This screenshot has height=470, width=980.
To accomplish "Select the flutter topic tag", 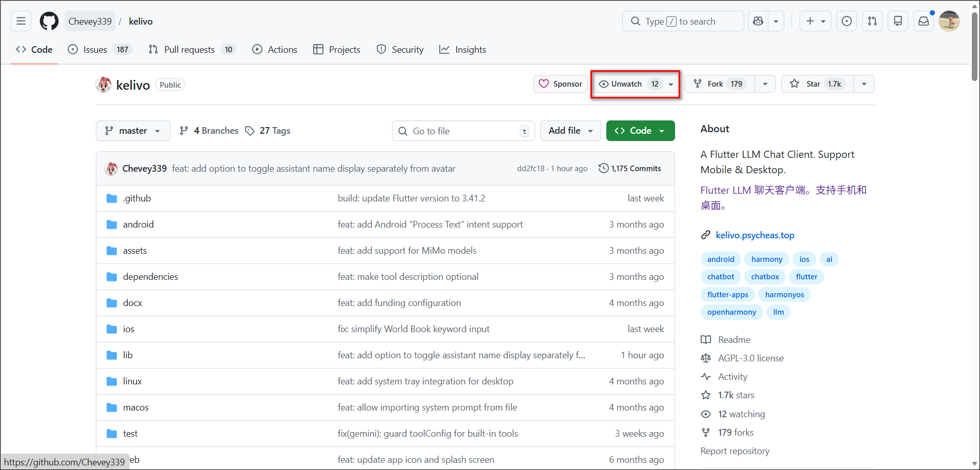I will (x=806, y=277).
